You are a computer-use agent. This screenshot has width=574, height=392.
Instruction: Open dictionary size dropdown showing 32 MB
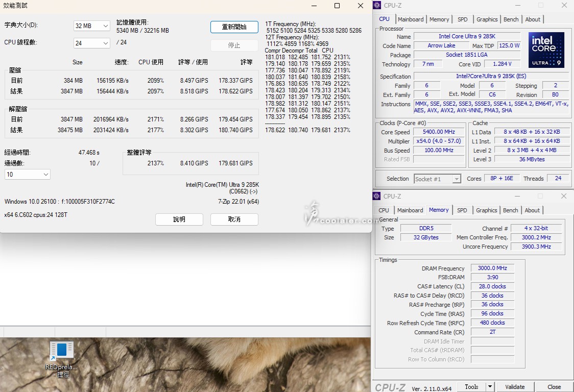coord(91,26)
